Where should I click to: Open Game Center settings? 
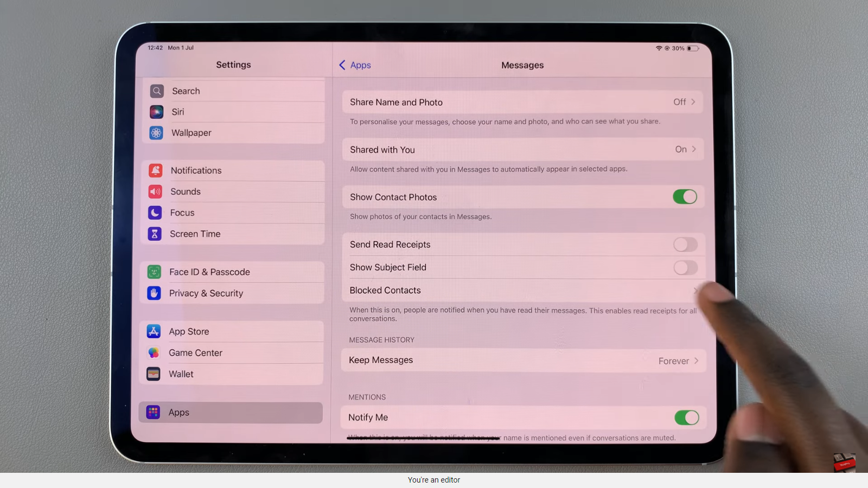[232, 352]
